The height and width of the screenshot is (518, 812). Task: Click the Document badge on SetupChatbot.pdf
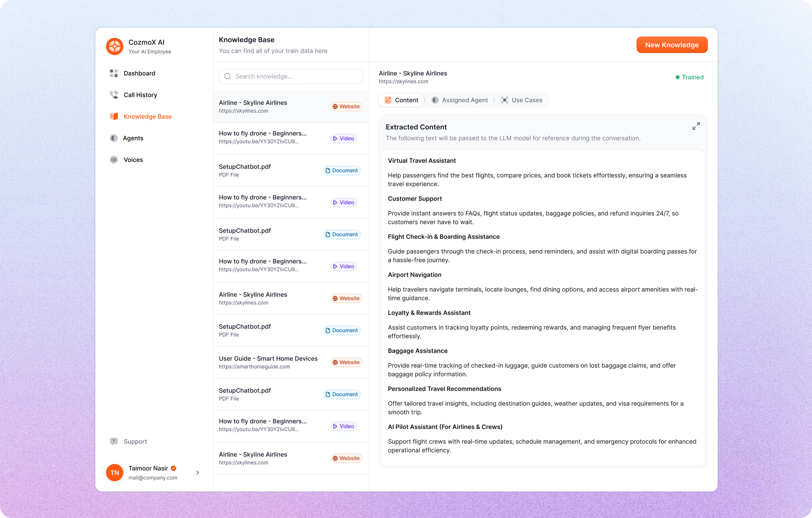pos(341,170)
